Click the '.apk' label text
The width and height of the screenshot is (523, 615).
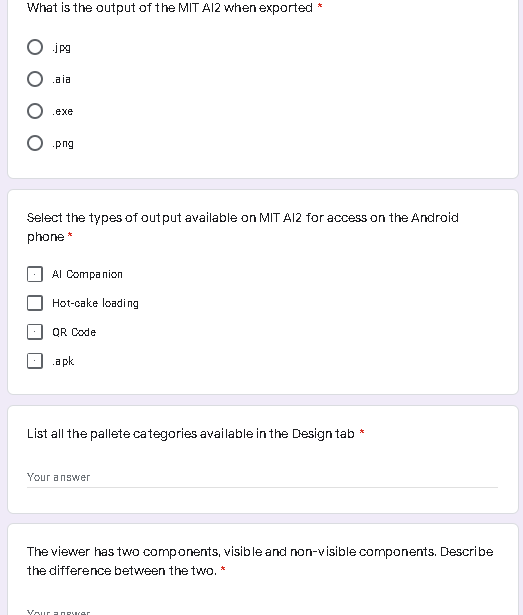63,361
